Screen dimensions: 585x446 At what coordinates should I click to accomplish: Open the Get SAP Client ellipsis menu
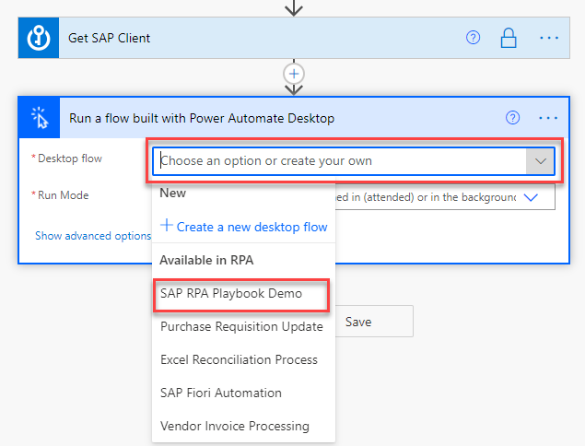[x=549, y=38]
